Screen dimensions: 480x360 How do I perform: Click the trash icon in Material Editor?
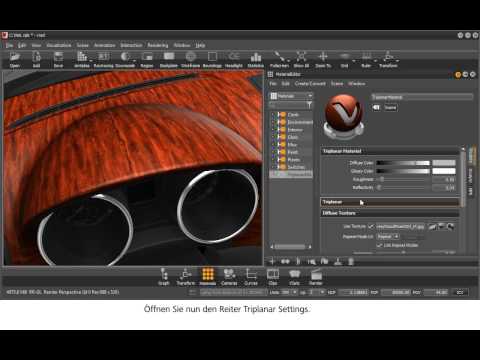point(351,262)
